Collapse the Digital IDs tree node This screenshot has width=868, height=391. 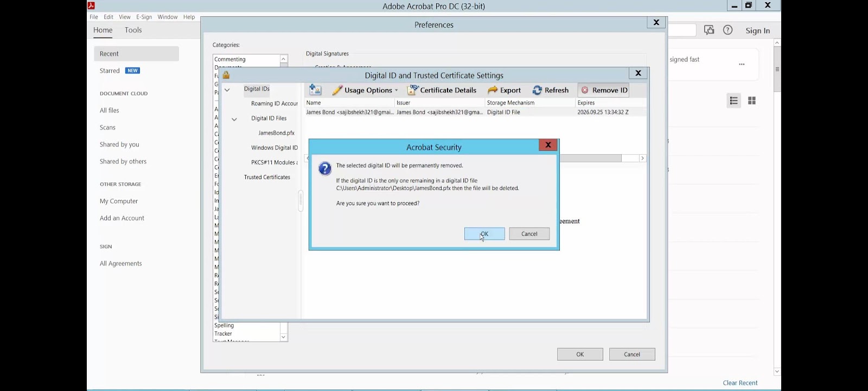(227, 90)
